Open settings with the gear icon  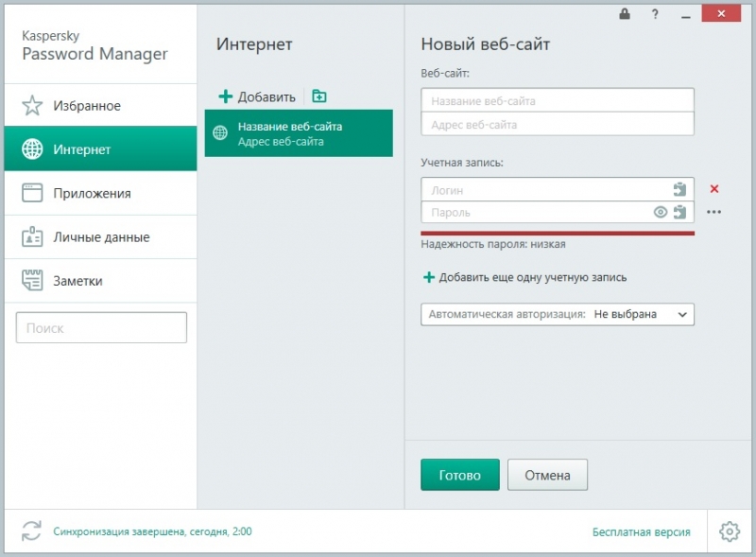click(x=730, y=531)
